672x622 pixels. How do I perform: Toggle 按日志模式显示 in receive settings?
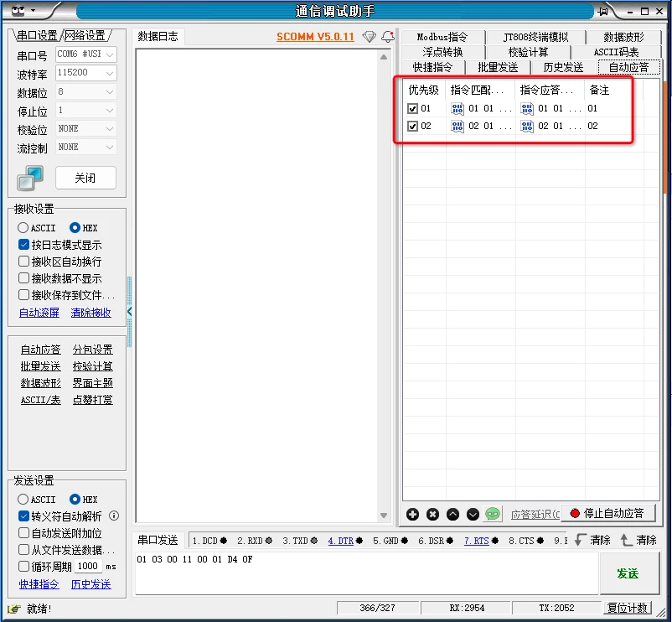point(24,244)
